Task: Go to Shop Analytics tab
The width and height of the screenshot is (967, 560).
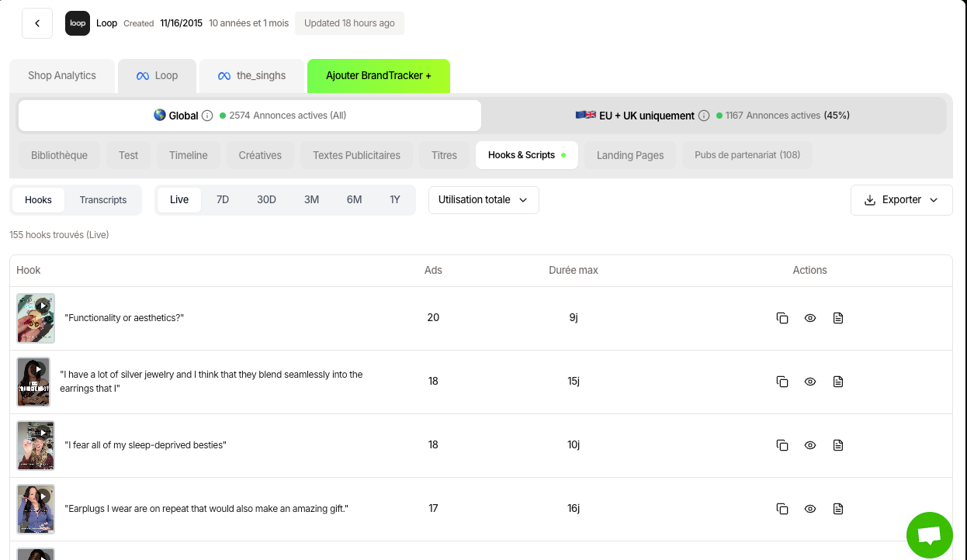Action: 62,75
